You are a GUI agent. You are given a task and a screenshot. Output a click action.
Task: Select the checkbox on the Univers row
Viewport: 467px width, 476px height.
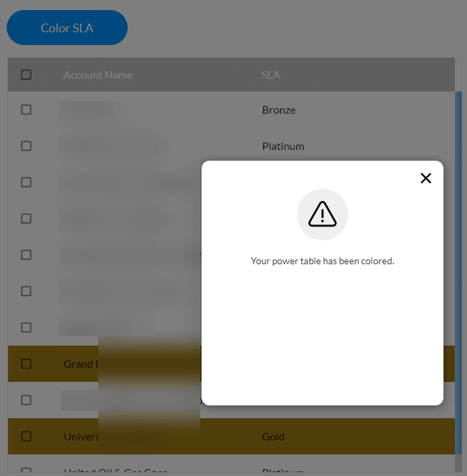26,436
